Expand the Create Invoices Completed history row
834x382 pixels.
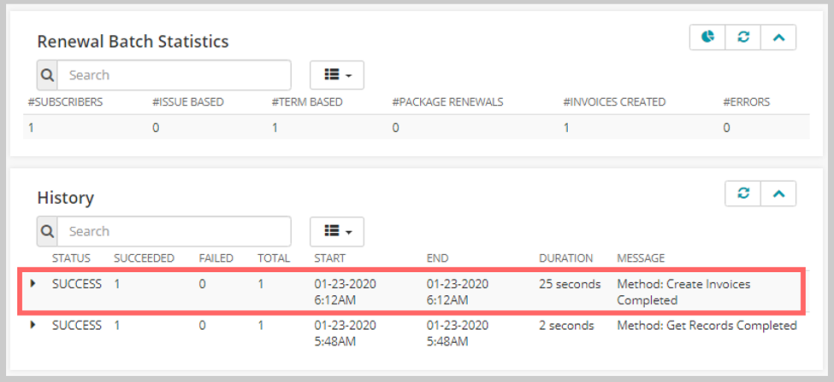(33, 284)
